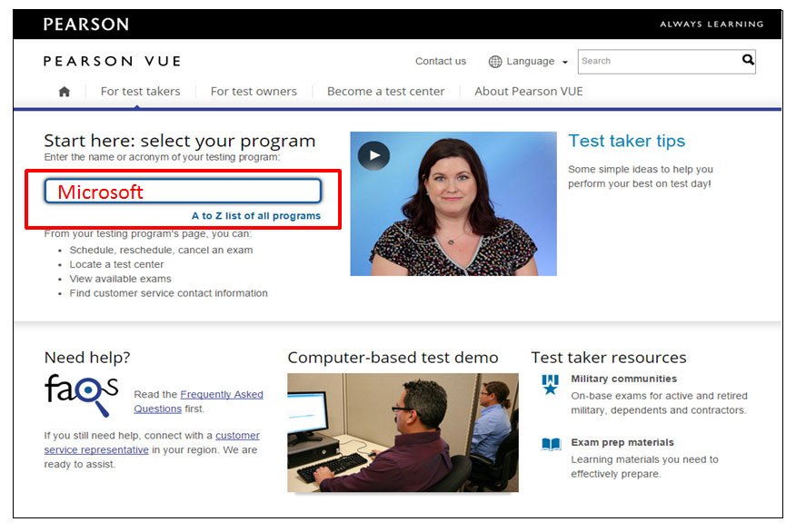This screenshot has width=796, height=532.
Task: Click the FAQs magnifier logo
Action: [x=82, y=395]
